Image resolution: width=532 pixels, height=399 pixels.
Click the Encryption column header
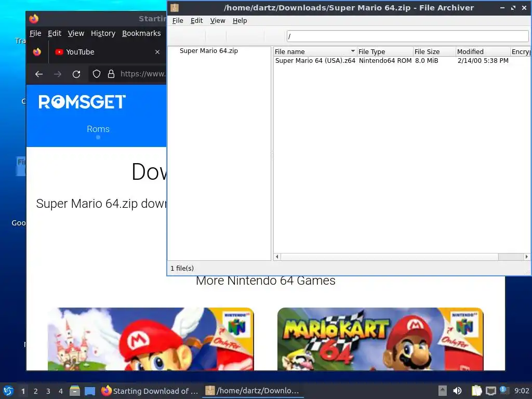pos(521,51)
